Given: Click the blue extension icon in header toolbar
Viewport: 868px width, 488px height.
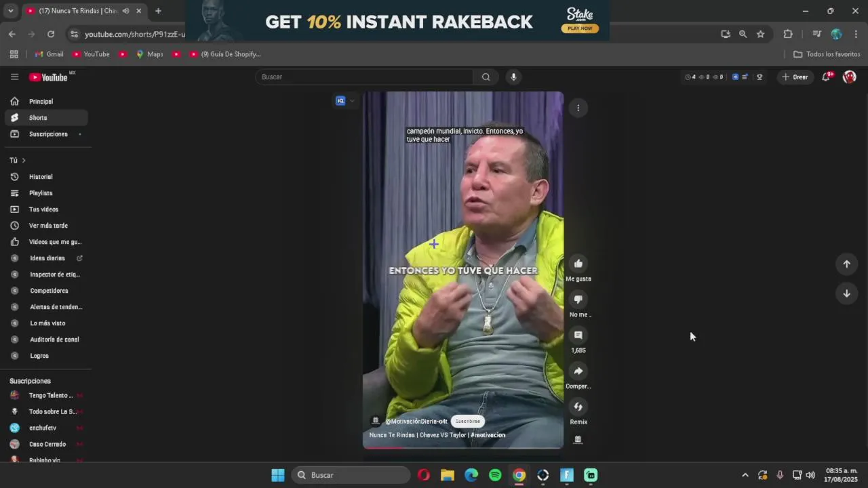Looking at the screenshot, I should (x=735, y=77).
